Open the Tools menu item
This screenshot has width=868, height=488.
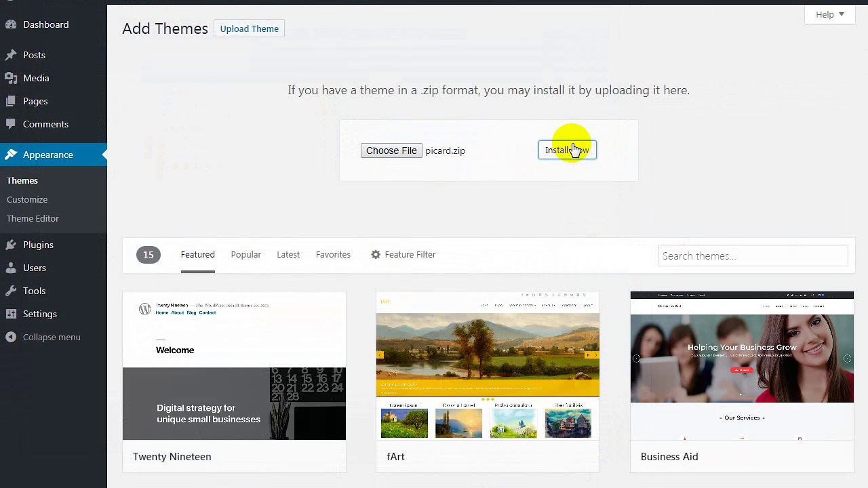53,291
